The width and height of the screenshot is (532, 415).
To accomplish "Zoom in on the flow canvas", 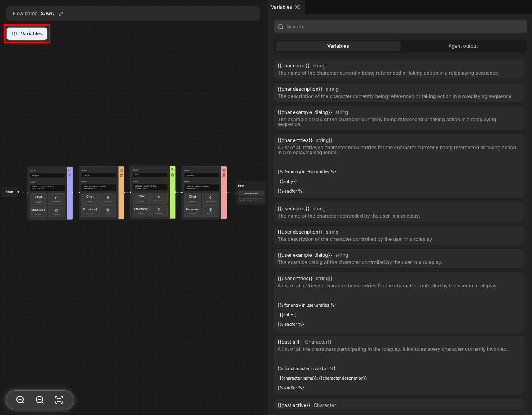I will (x=20, y=400).
